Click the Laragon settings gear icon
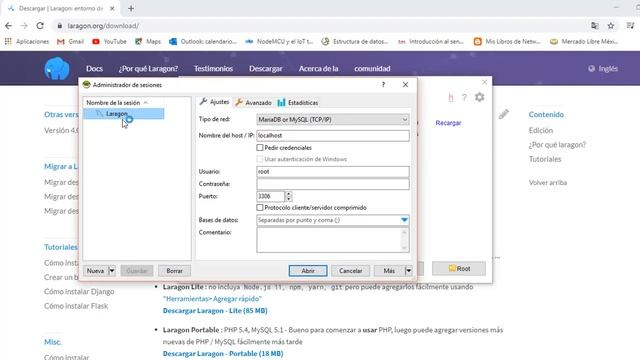Screen dimensions: 640x360 tap(480, 97)
